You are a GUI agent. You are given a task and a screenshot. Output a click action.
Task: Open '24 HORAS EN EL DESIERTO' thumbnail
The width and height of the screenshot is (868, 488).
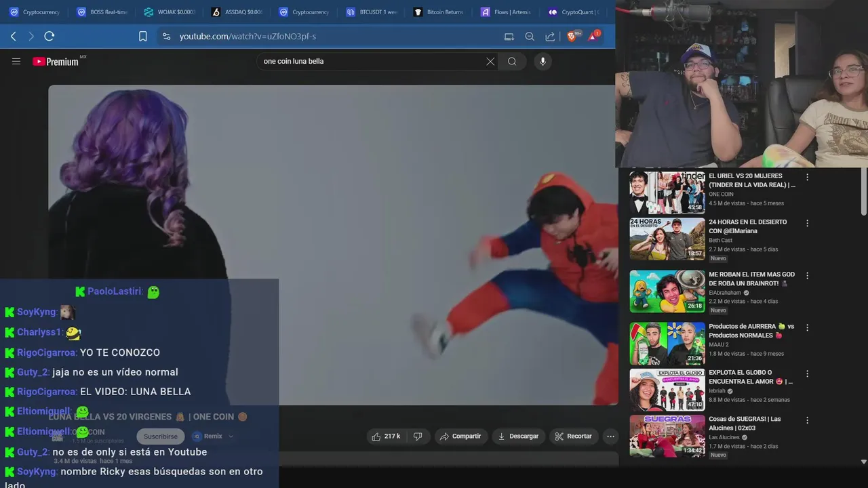[x=667, y=239]
